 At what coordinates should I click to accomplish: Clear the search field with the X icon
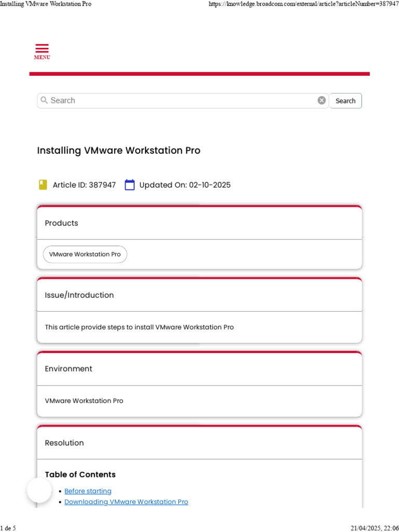coord(322,100)
